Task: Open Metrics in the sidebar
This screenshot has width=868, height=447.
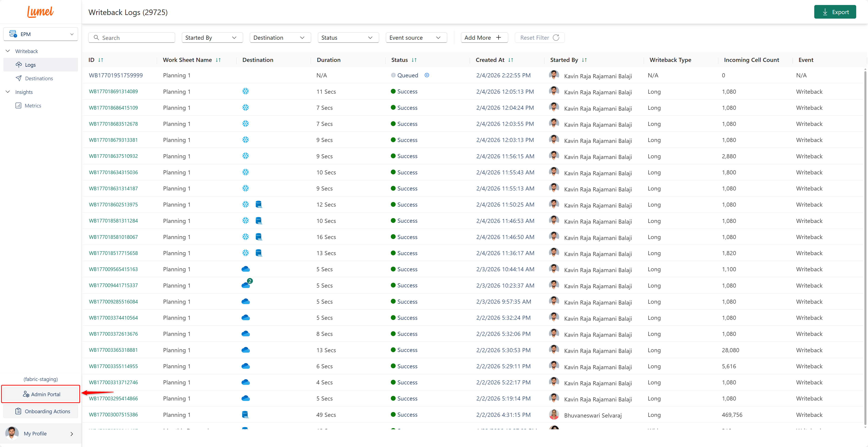Action: (x=33, y=106)
